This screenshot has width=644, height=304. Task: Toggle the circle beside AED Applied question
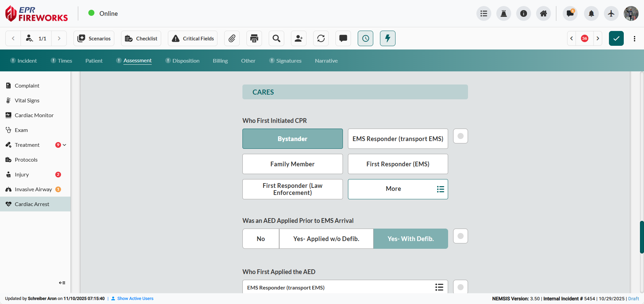[460, 236]
